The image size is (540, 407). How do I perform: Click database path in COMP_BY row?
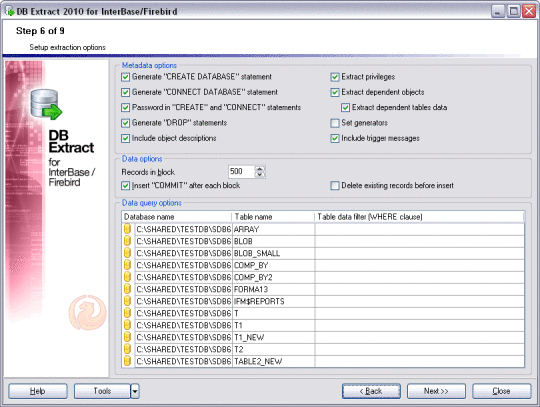184,265
